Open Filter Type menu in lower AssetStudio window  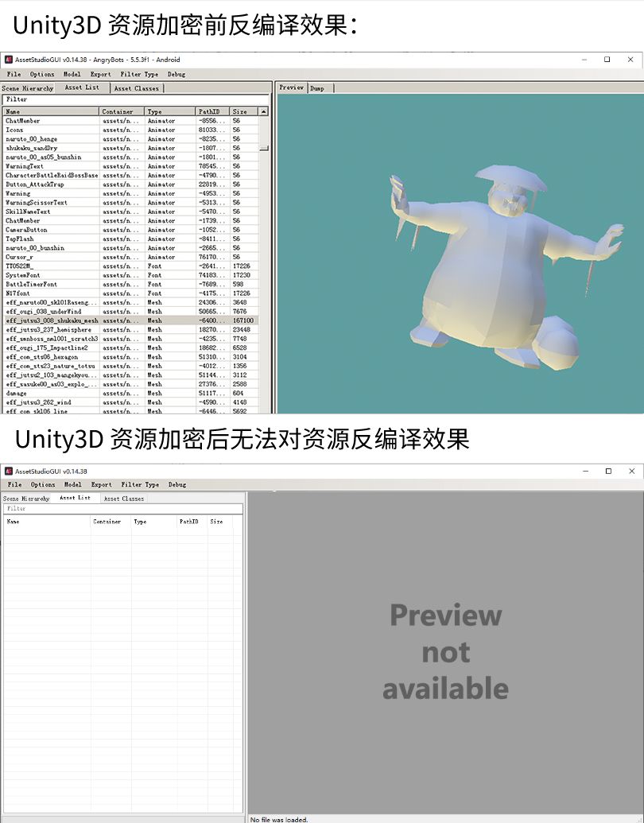click(140, 484)
